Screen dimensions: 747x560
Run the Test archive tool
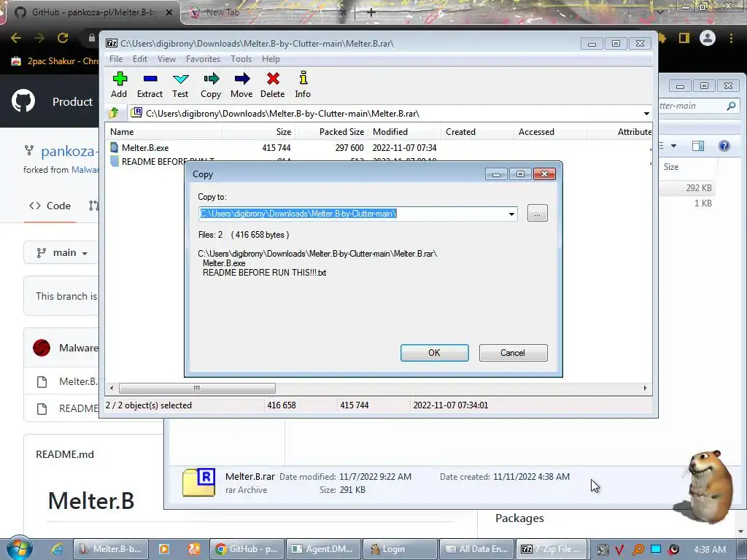(180, 85)
